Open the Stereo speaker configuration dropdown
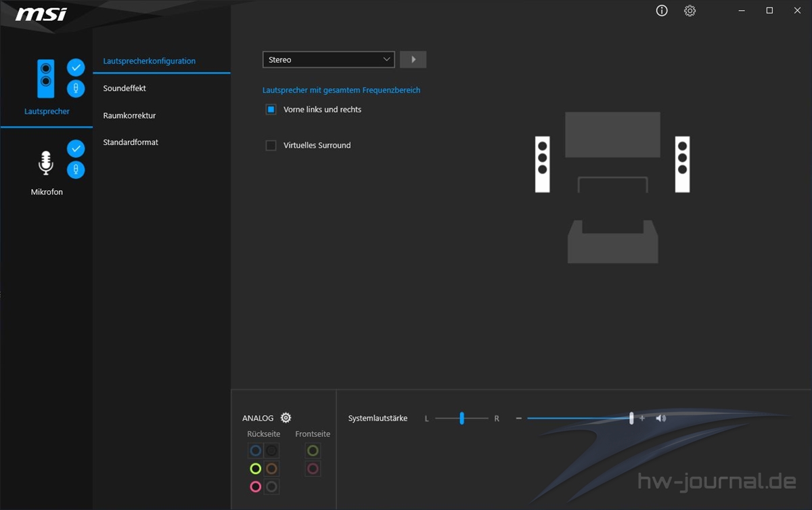 (328, 60)
